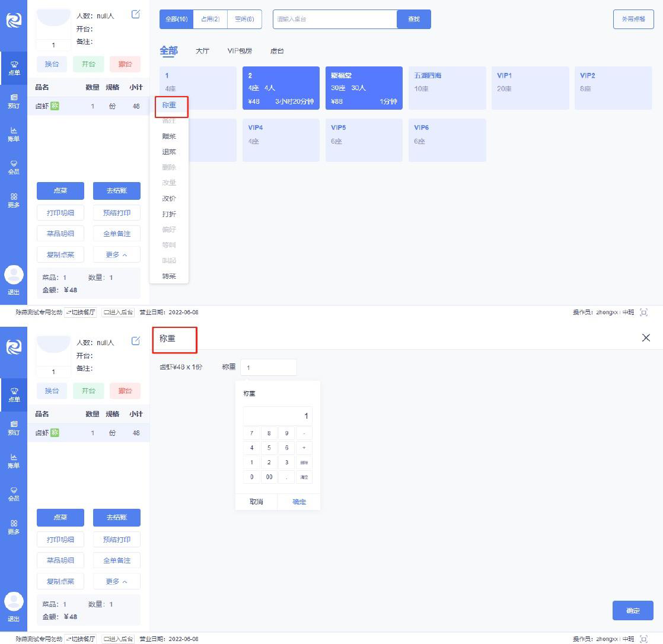The image size is (663, 644).
Task: Click the 请输入桌台 search input field
Action: [334, 19]
